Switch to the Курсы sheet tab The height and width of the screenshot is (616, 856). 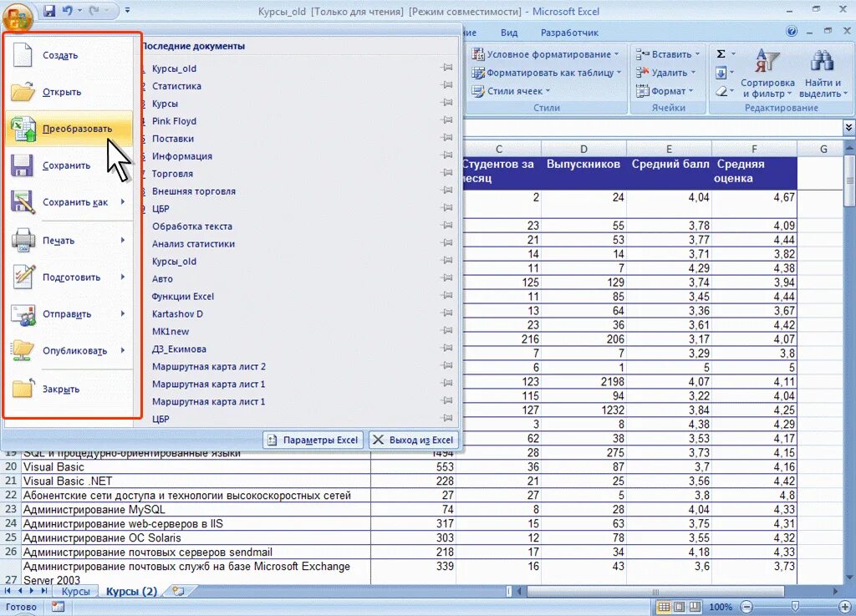[x=75, y=592]
